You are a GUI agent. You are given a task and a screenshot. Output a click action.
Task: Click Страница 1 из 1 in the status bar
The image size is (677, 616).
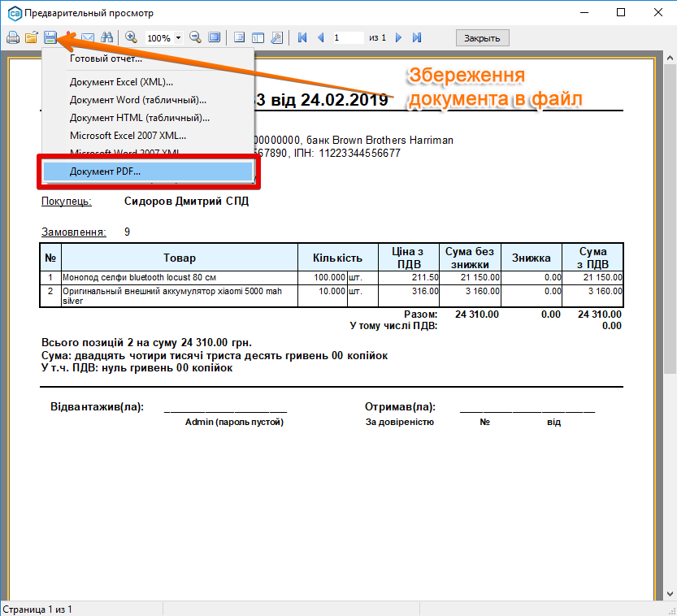point(37,609)
